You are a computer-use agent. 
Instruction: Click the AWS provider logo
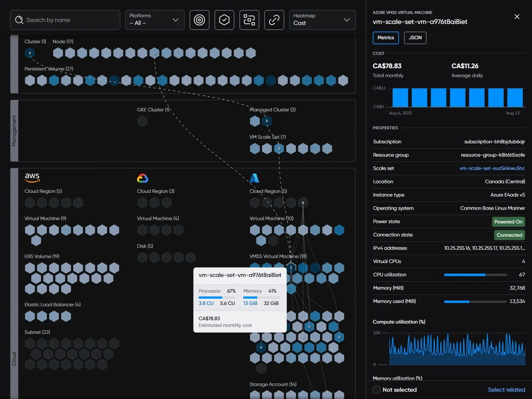coord(32,178)
